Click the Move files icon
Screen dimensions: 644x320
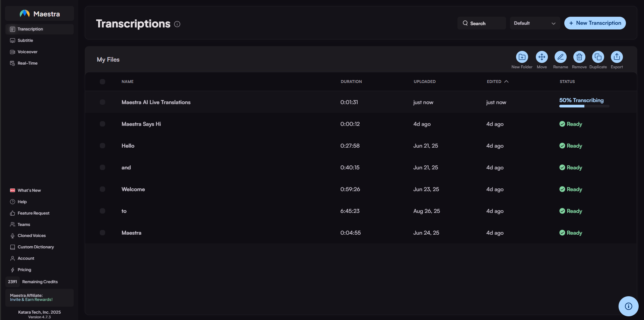[542, 57]
